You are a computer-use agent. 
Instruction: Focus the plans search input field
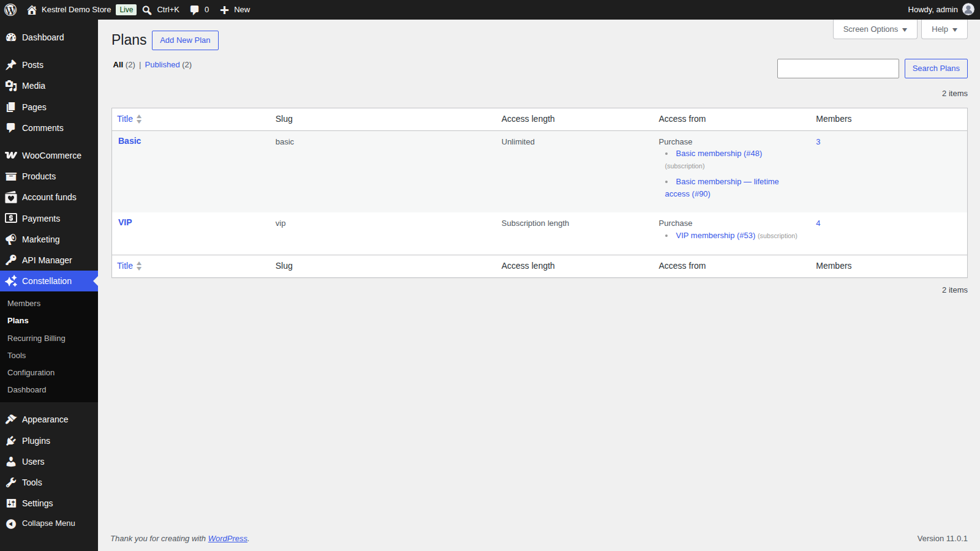[x=838, y=69]
